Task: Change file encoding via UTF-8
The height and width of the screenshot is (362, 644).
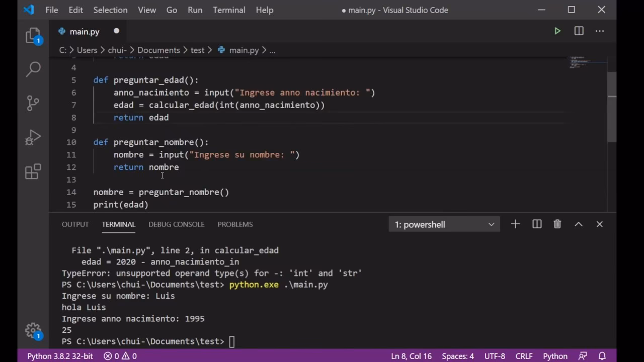Action: click(x=495, y=356)
